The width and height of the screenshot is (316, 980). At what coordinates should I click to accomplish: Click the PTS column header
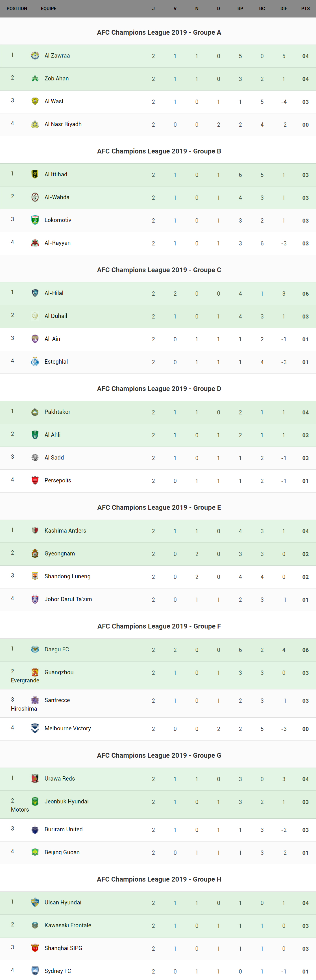pos(305,8)
